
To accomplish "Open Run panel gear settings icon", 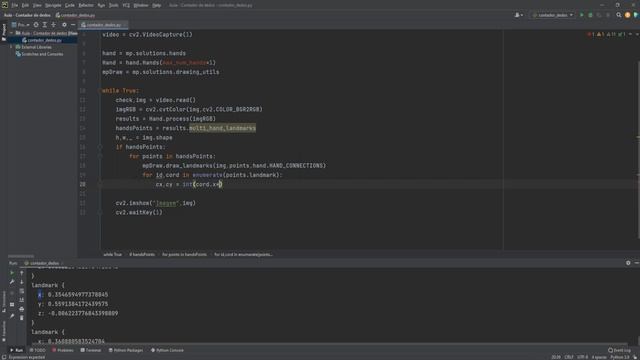I will (x=628, y=263).
